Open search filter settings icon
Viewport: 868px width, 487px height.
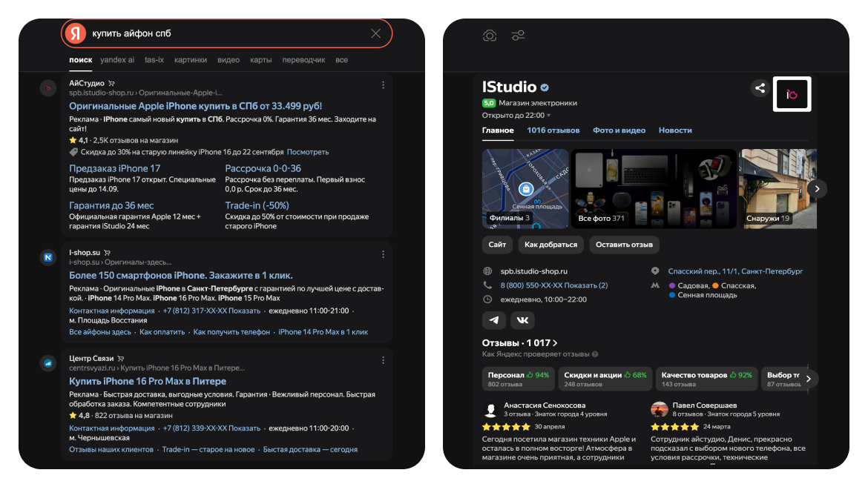518,36
